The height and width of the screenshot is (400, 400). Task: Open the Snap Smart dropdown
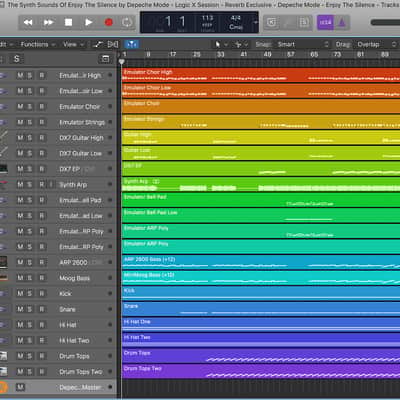pos(303,44)
